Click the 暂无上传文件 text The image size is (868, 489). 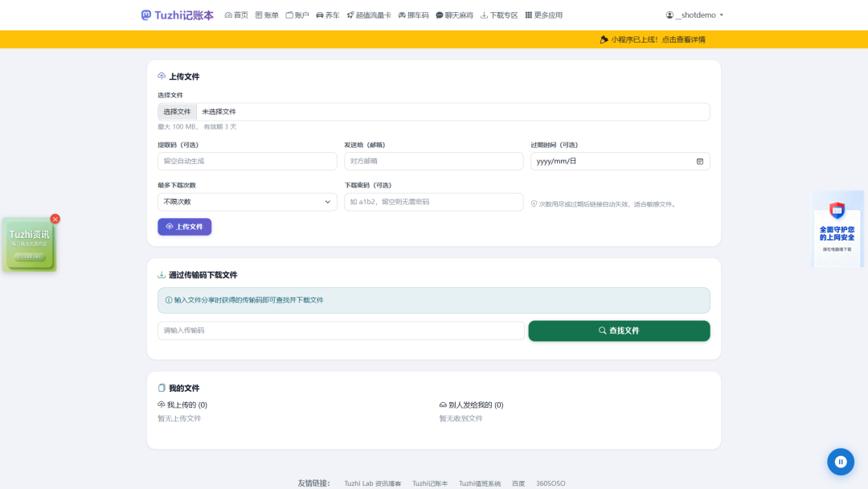(x=179, y=419)
